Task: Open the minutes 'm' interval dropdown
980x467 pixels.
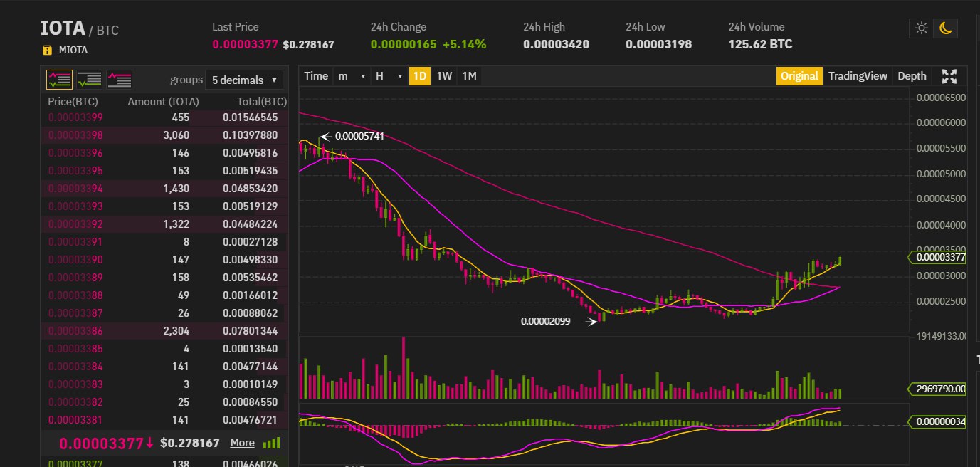Action: pos(352,76)
